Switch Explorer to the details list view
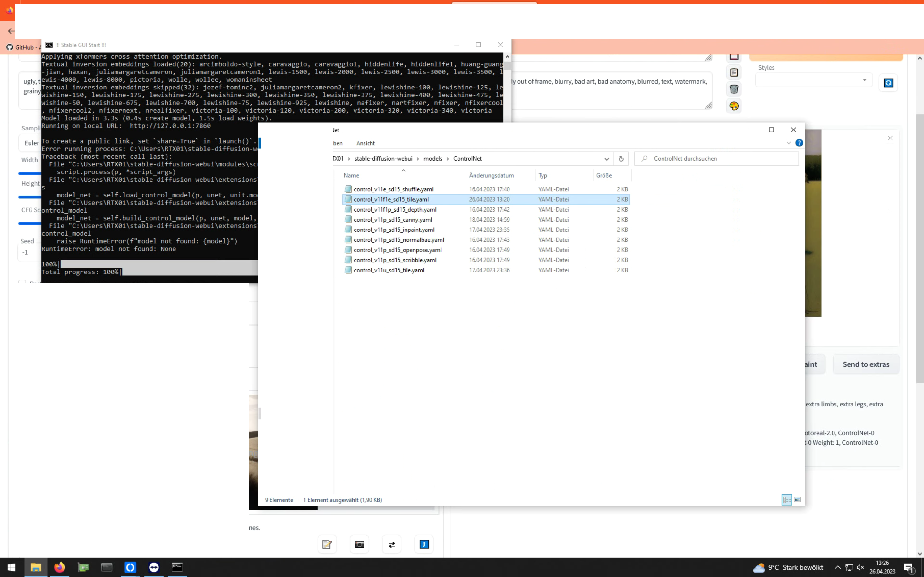Screen dimensions: 924x577 tap(787, 500)
